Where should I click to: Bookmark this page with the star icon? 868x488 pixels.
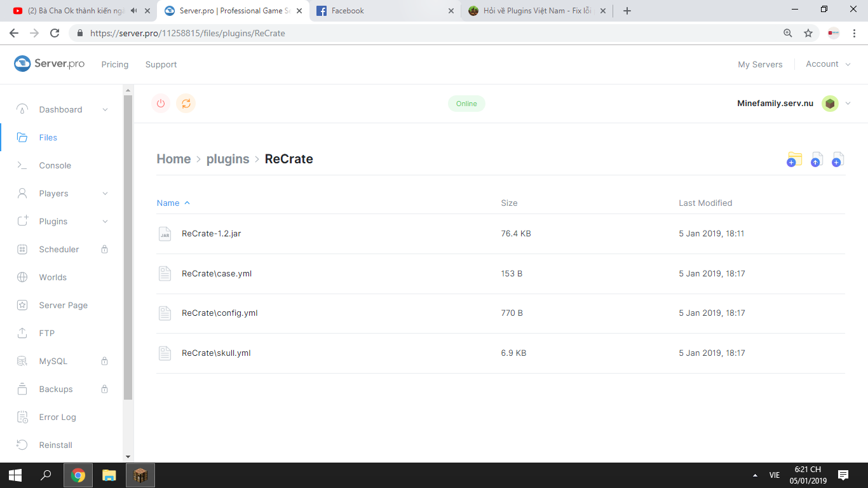point(808,33)
